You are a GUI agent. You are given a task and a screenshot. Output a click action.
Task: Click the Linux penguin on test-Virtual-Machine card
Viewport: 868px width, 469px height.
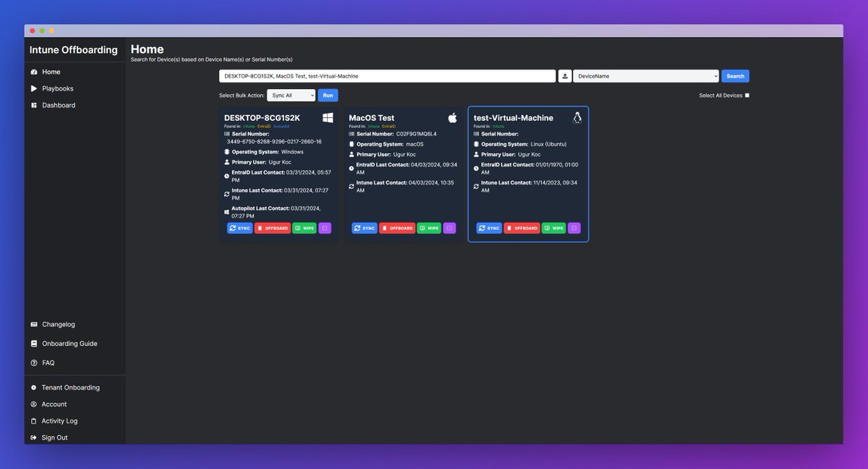[577, 117]
